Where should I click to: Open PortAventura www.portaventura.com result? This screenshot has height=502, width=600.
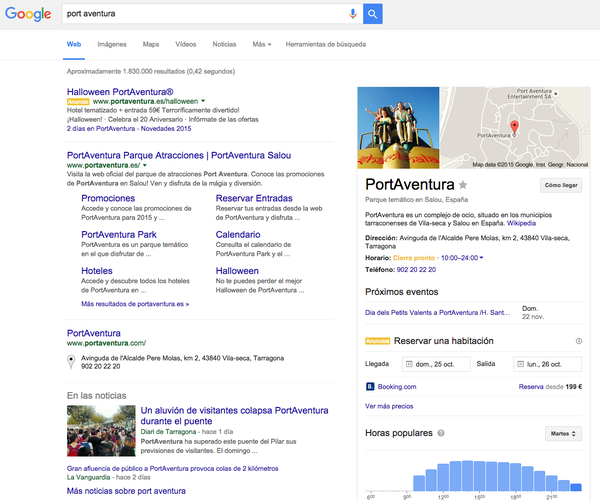(x=94, y=333)
